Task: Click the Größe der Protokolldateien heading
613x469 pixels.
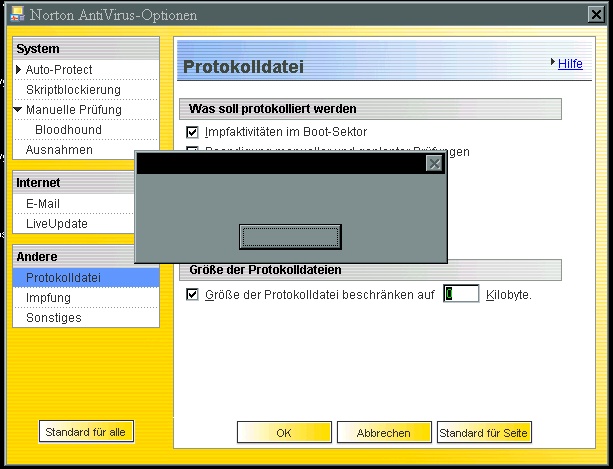Action: (370, 270)
